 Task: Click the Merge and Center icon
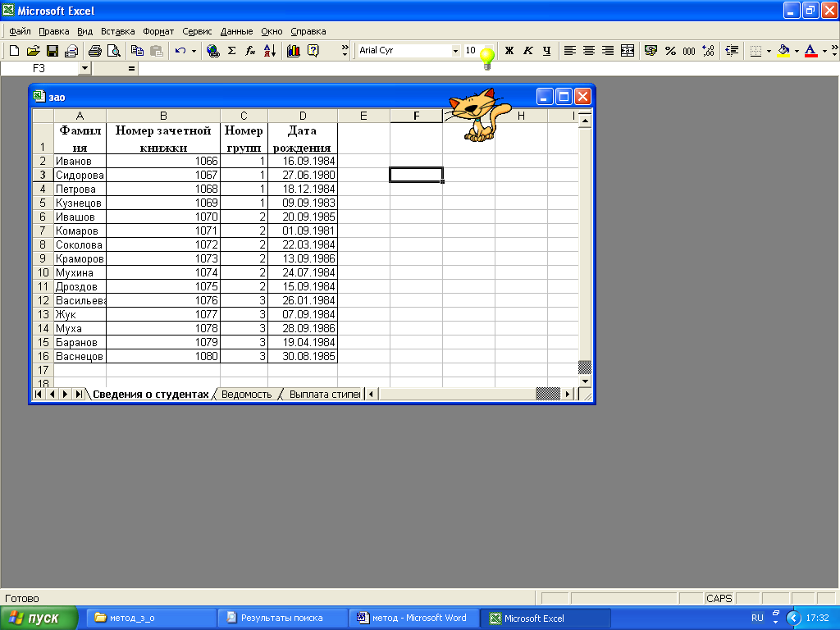pos(628,50)
